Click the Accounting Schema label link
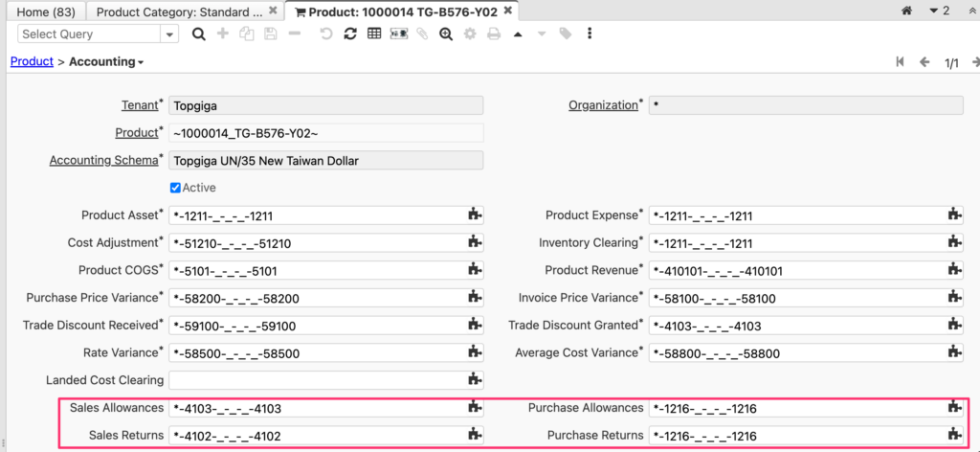Screen dimensions: 980x452 103,160
